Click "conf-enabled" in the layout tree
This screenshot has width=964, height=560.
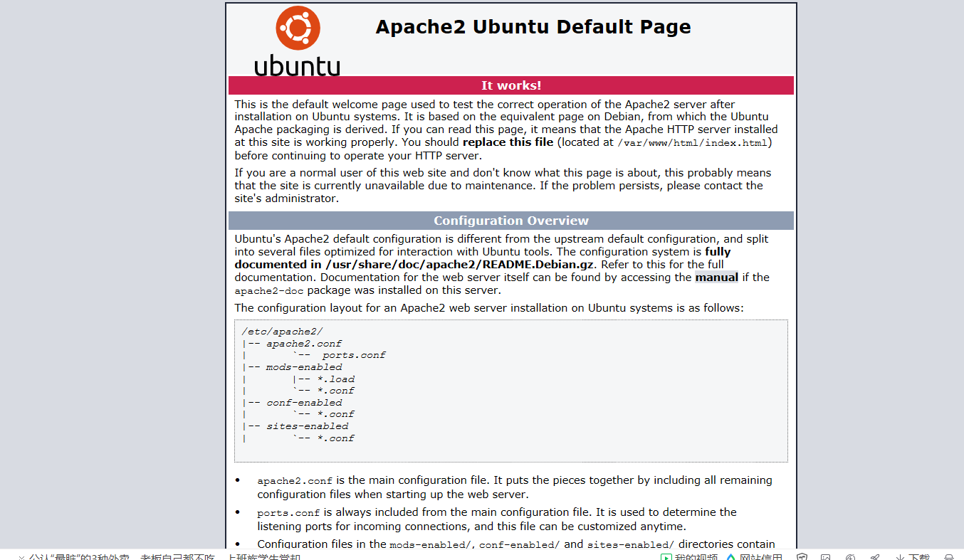tap(304, 403)
